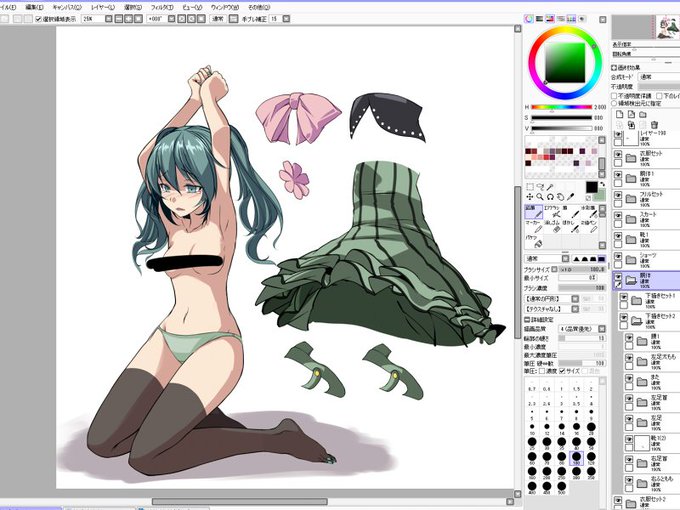This screenshot has height=510, width=680.
Task: Choose the pencil (鉛筆) brush
Action: 534,212
